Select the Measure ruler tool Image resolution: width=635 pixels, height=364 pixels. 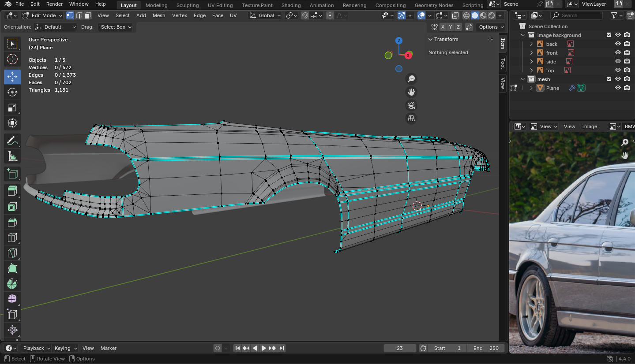pyautogui.click(x=12, y=156)
